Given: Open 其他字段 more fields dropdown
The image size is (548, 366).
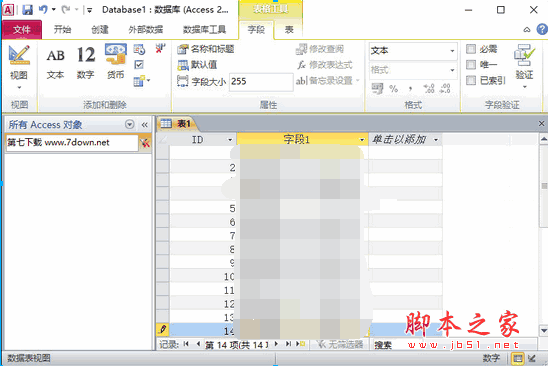Looking at the screenshot, I should (142, 81).
